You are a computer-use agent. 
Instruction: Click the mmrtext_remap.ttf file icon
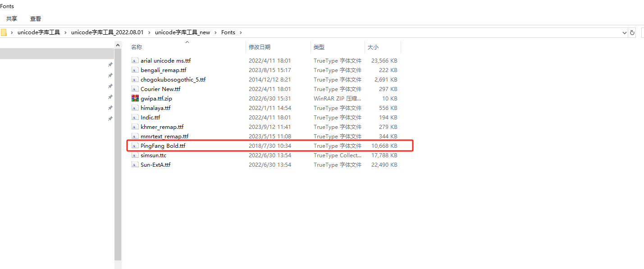(135, 136)
